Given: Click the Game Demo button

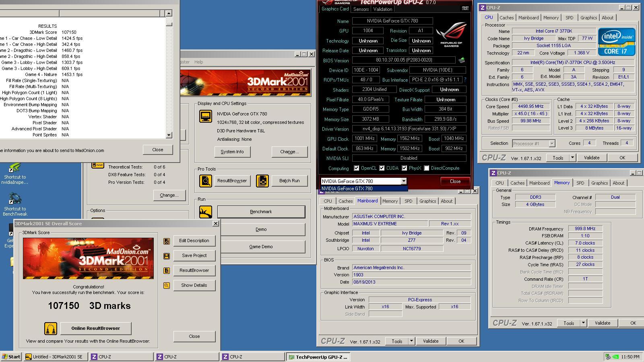Looking at the screenshot, I should click(261, 247).
